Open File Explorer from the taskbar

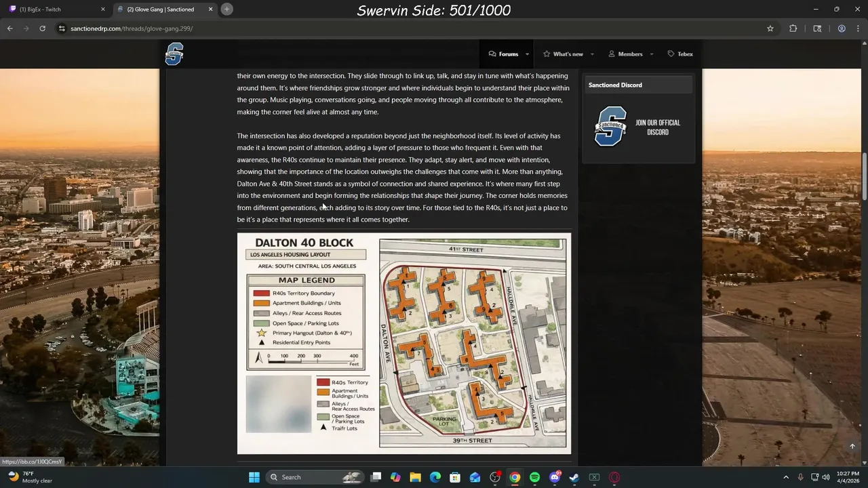[415, 477]
